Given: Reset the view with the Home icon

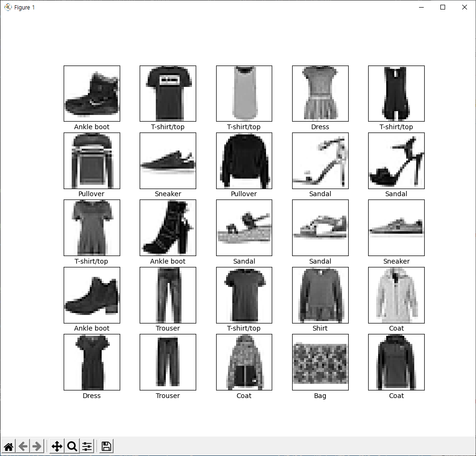Looking at the screenshot, I should (x=9, y=446).
